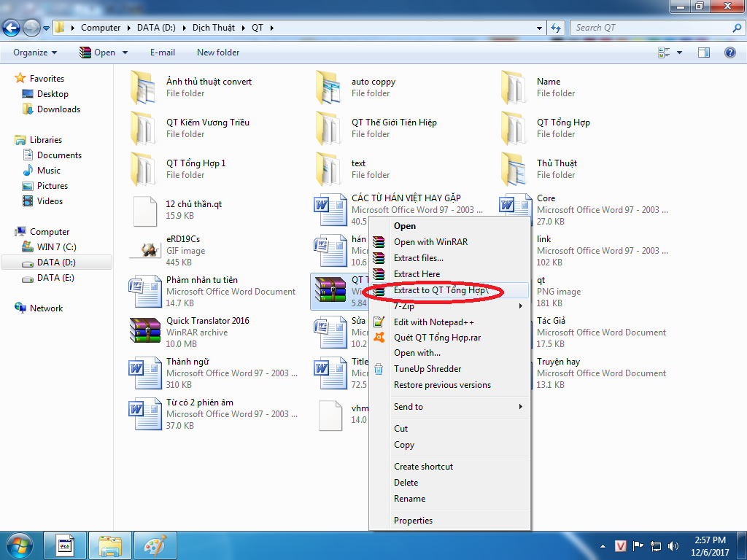Click the volume speaker tray icon
This screenshot has width=747, height=560.
click(x=672, y=545)
